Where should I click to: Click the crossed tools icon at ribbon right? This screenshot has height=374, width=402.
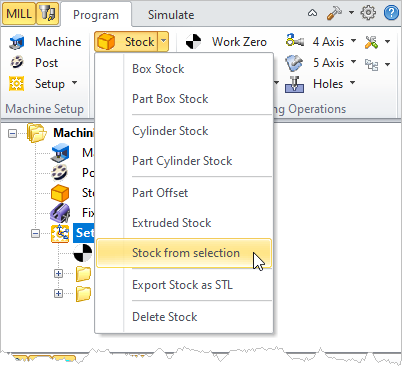pyautogui.click(x=371, y=42)
